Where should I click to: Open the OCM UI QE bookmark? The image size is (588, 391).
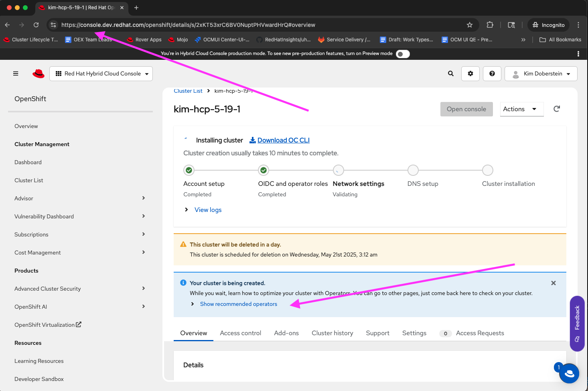[x=467, y=40]
